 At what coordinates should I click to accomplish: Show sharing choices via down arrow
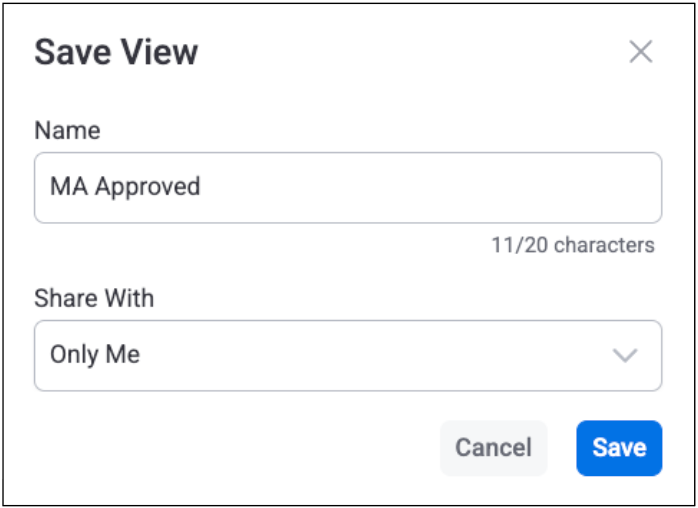pos(625,355)
